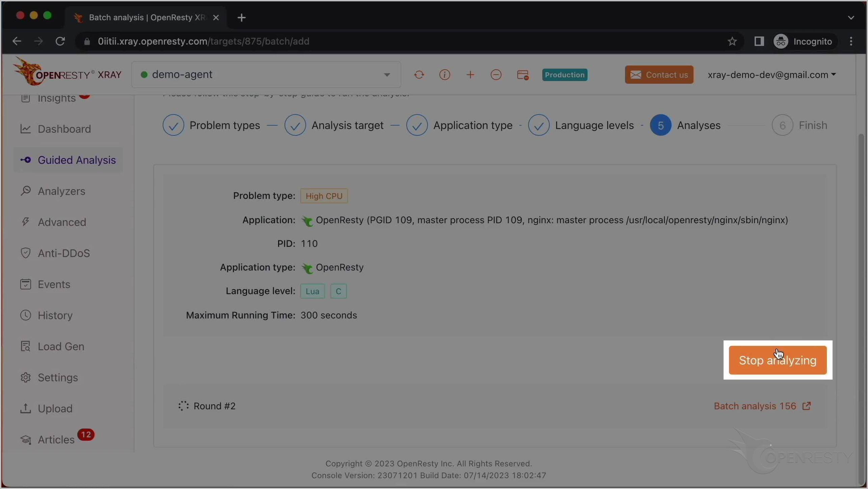Click the spinner icon next to Round #2

click(183, 406)
